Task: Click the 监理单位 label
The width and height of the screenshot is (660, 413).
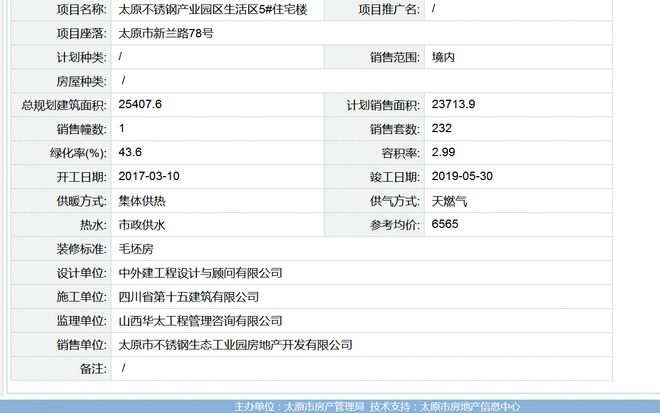Action: point(82,321)
